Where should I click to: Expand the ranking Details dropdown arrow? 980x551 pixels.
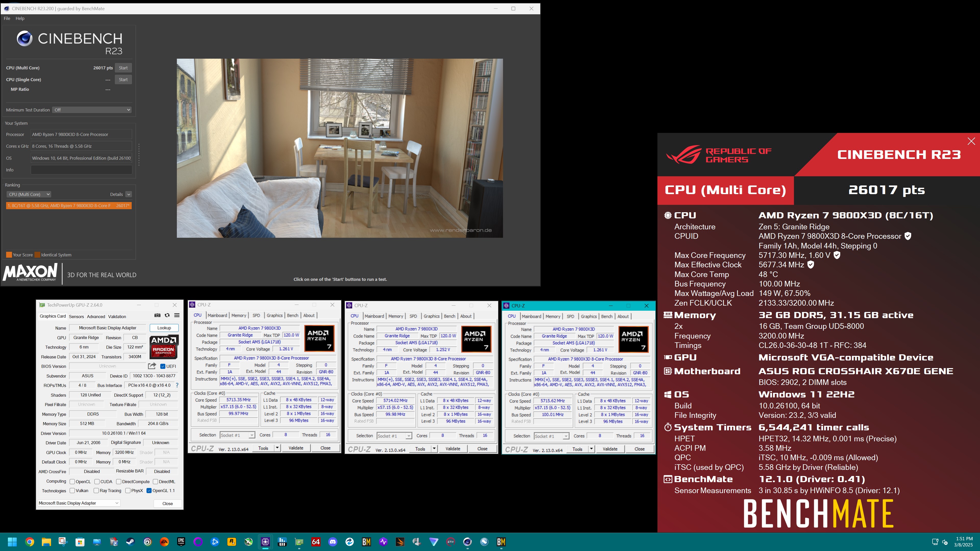pos(129,194)
